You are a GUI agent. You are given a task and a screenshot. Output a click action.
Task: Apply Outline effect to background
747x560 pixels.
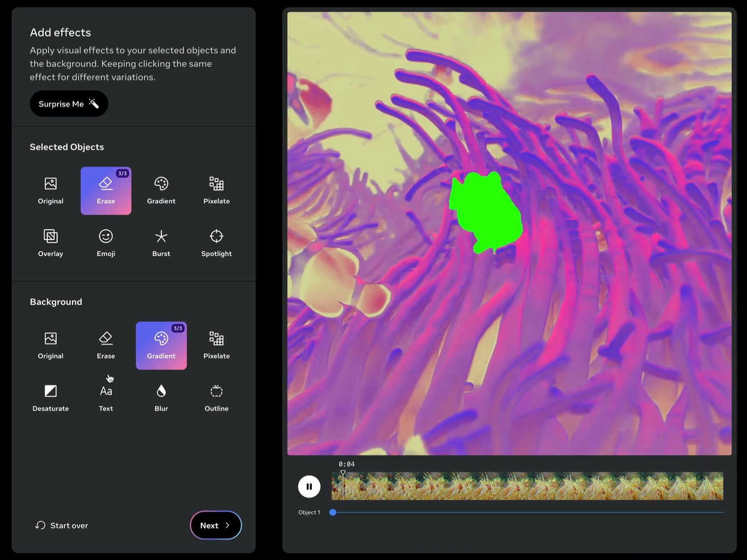click(216, 398)
